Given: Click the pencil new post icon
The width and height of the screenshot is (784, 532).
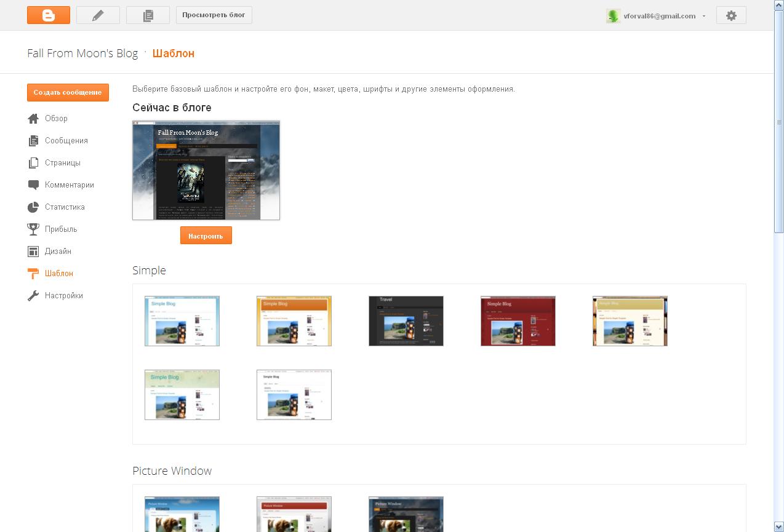Looking at the screenshot, I should (98, 15).
